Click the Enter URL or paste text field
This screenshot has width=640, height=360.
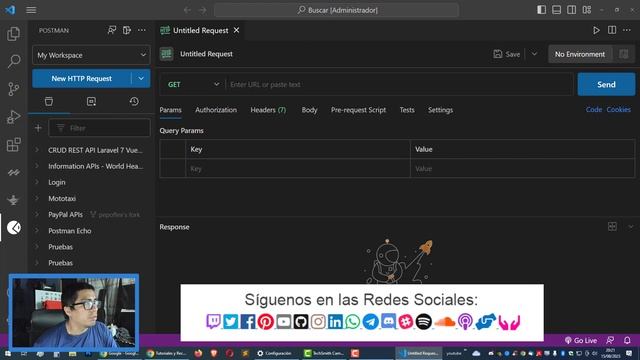[400, 84]
